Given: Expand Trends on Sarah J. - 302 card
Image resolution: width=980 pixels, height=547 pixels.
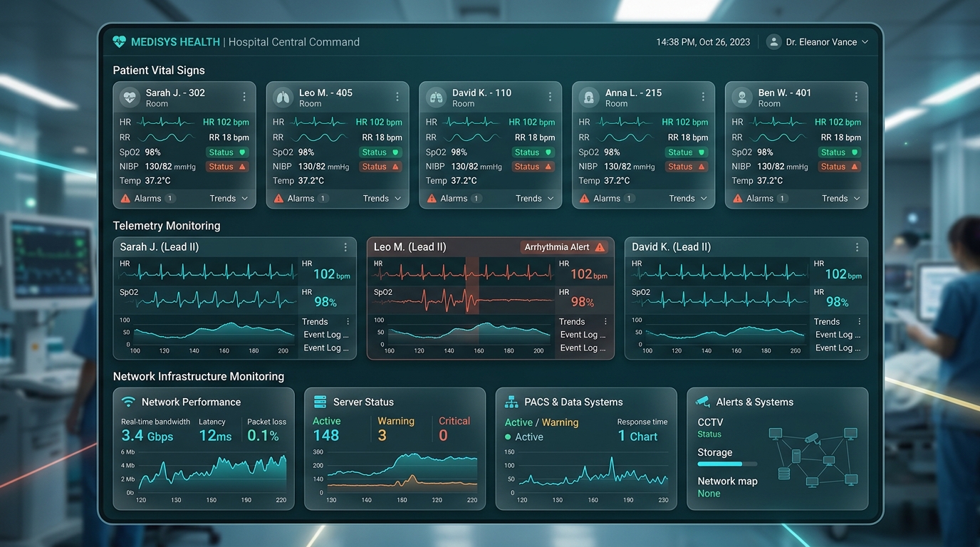Looking at the screenshot, I should coord(229,199).
